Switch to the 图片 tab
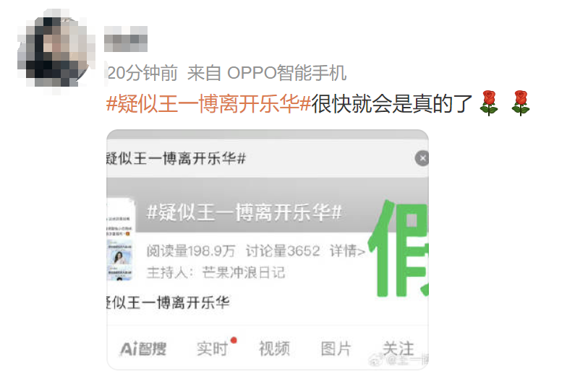The height and width of the screenshot is (385, 588). 336,349
